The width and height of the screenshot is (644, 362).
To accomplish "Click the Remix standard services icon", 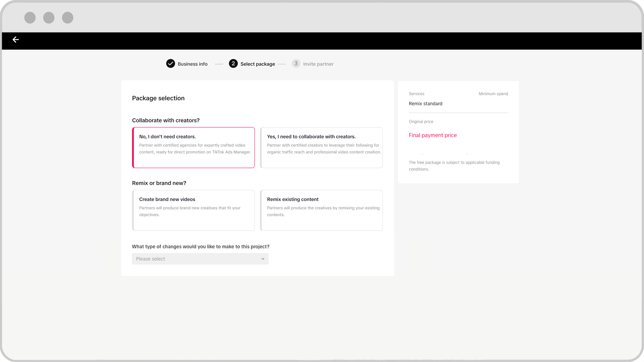I will (x=426, y=104).
